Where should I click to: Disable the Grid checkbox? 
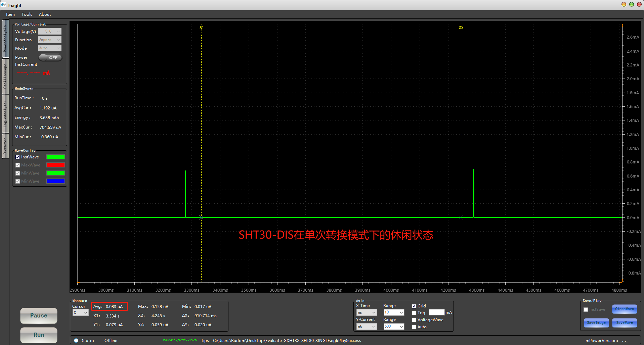point(414,306)
